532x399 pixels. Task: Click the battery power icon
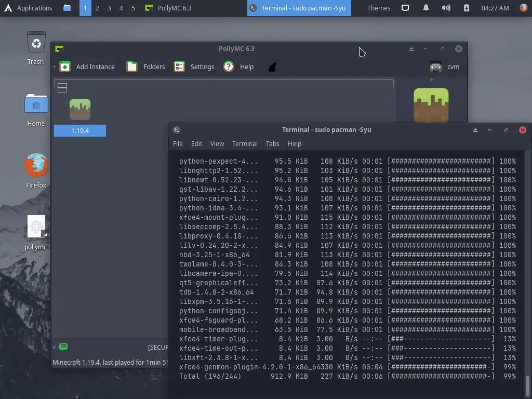[467, 8]
